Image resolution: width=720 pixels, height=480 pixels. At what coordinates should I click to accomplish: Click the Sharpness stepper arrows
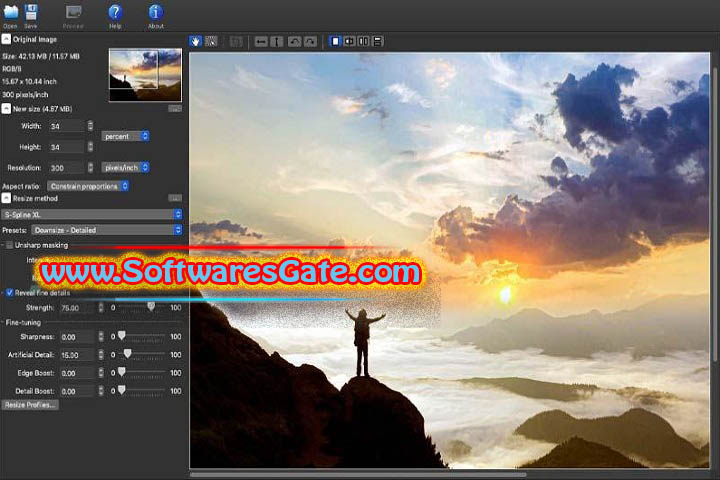coord(101,337)
